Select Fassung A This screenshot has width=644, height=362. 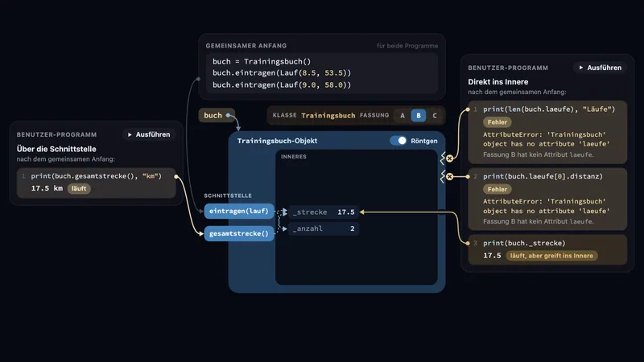402,116
